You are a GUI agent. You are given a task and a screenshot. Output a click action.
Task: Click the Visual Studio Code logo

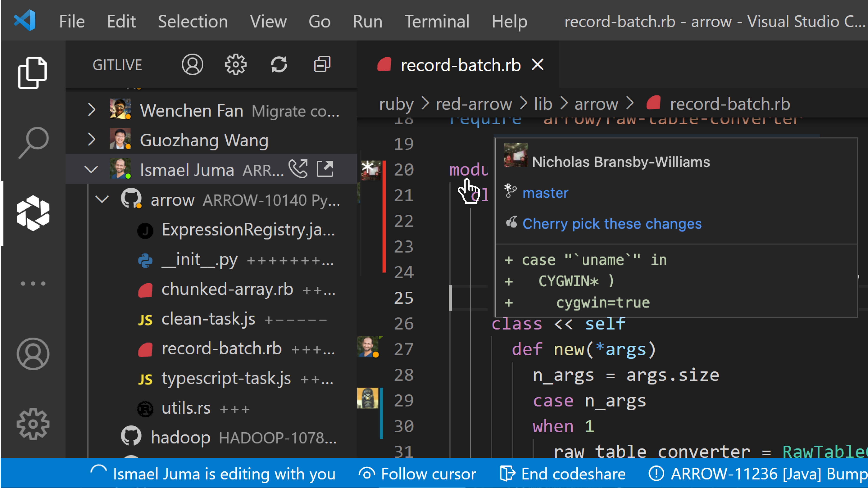click(x=25, y=20)
